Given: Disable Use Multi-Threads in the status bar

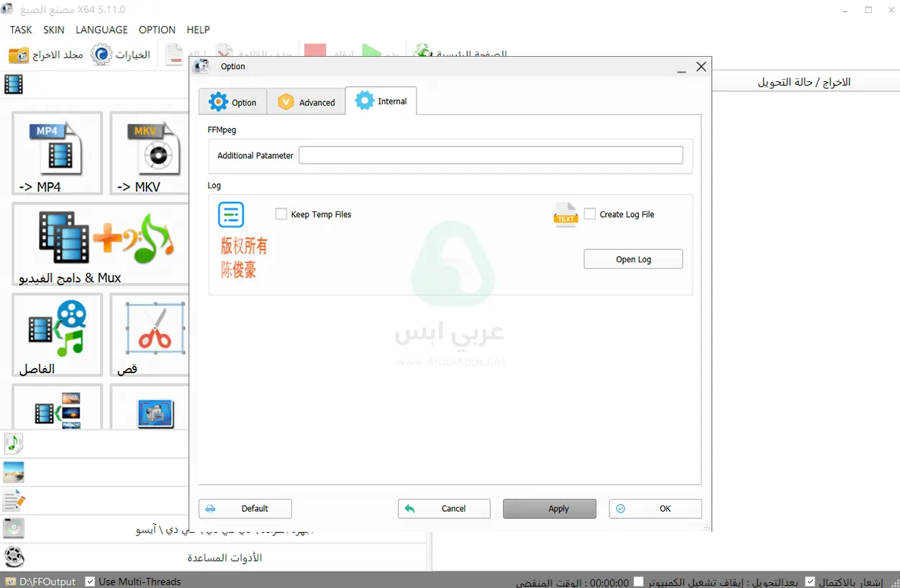Looking at the screenshot, I should click(x=89, y=582).
